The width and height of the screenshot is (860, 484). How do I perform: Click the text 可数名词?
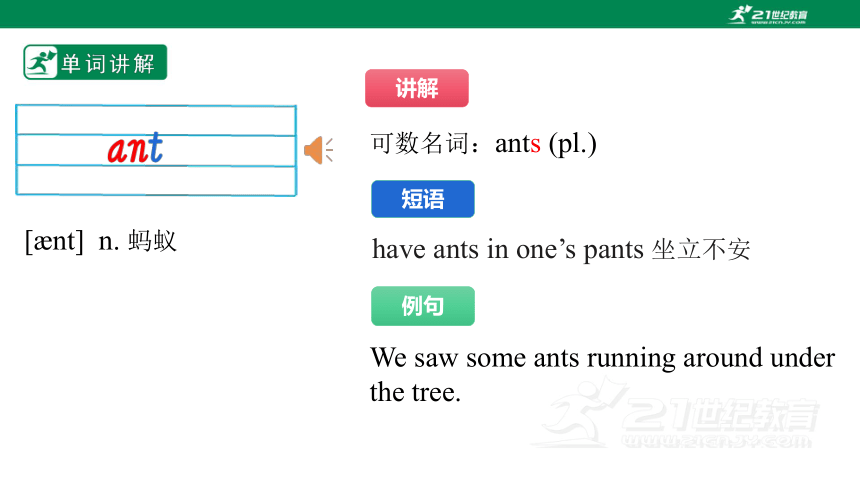click(420, 144)
